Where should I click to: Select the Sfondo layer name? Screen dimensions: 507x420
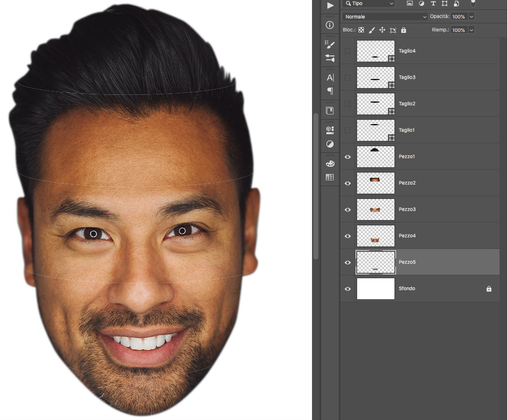407,288
